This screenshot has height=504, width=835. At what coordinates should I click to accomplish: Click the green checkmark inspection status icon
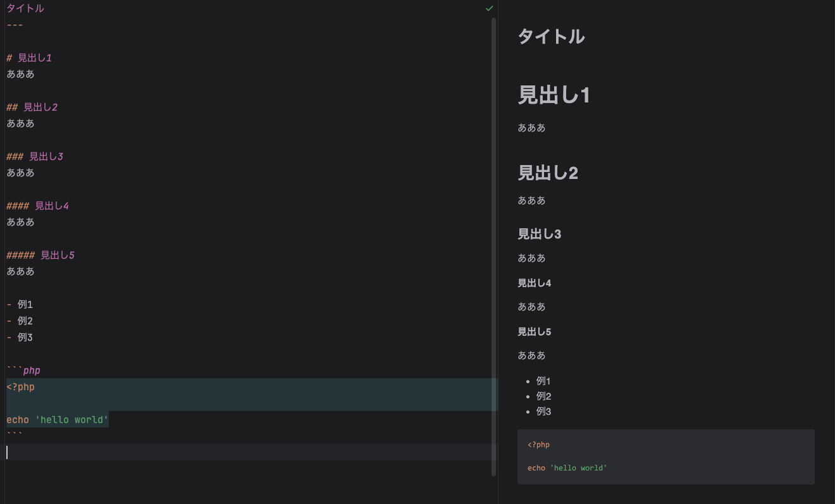tap(489, 9)
